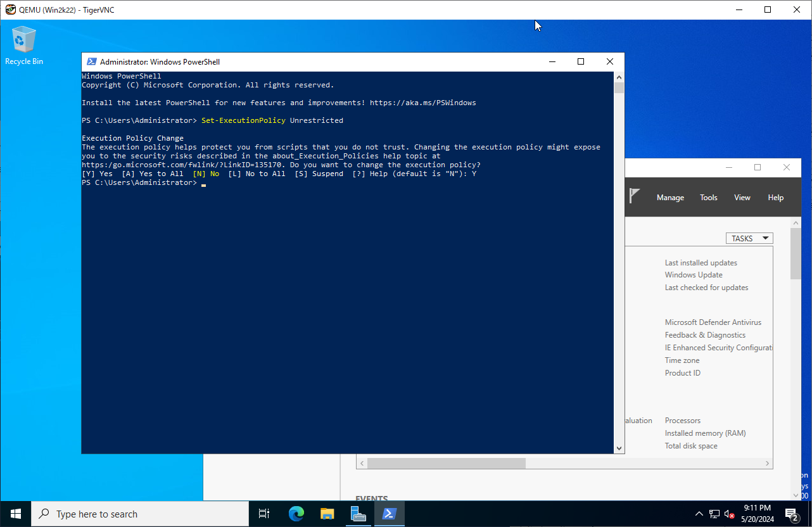This screenshot has height=527, width=812.
Task: Click the network icon in system tray
Action: (714, 514)
